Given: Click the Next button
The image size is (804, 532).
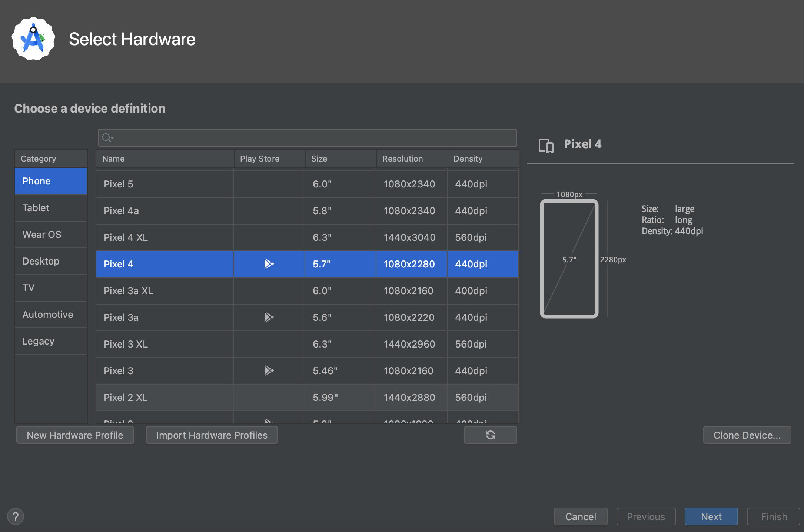Looking at the screenshot, I should click(x=711, y=516).
